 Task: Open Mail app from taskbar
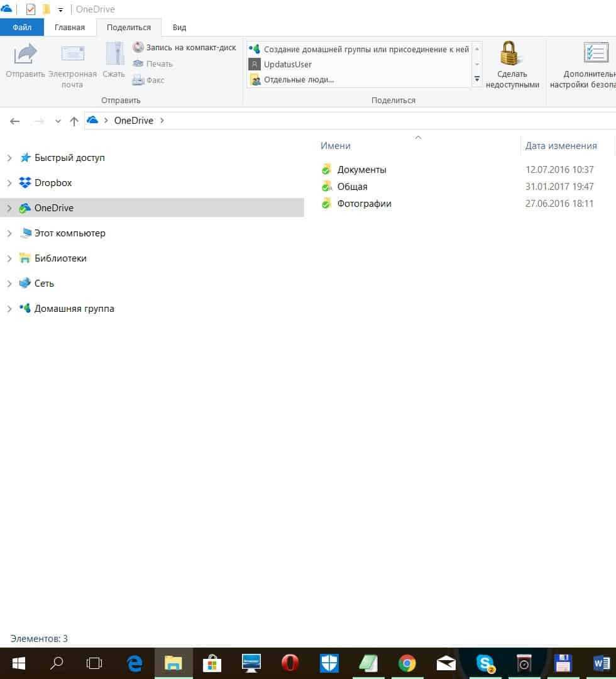click(446, 663)
